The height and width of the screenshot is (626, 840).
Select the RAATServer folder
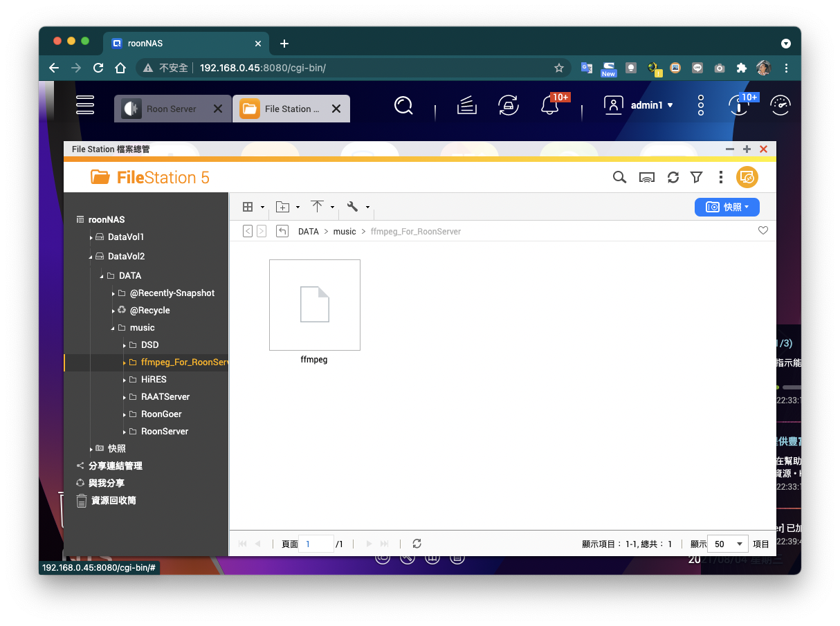click(x=165, y=397)
